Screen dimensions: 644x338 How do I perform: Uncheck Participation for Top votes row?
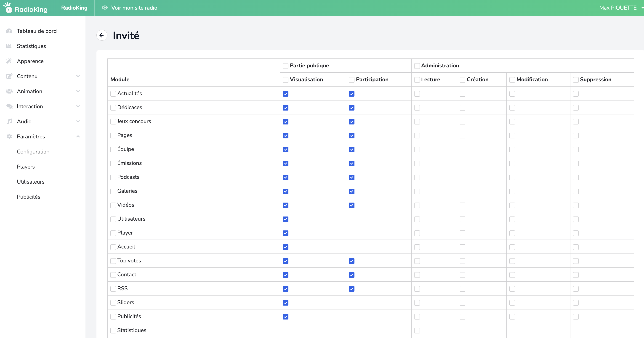(x=351, y=261)
